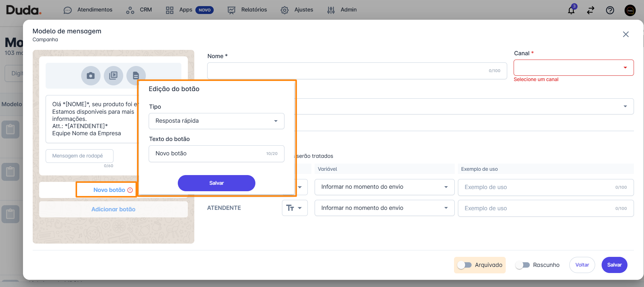This screenshot has height=287, width=644.
Task: Toggle the Arquivado switch
Action: tap(464, 265)
